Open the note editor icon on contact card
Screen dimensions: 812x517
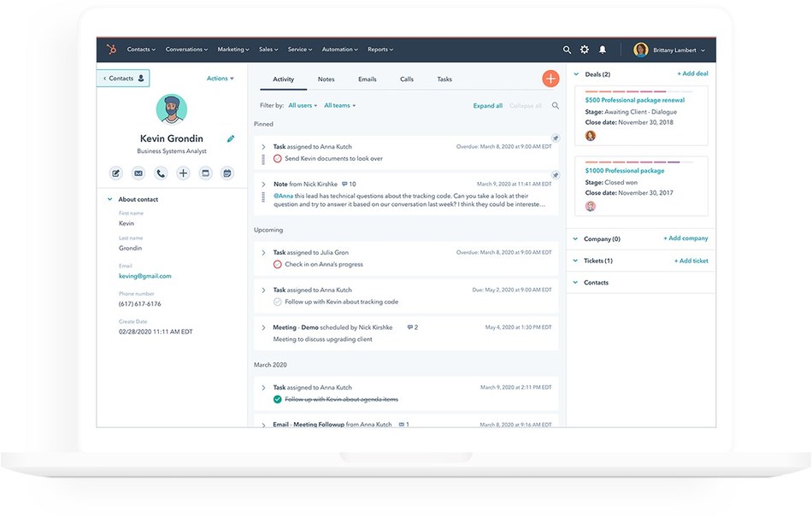[x=115, y=173]
